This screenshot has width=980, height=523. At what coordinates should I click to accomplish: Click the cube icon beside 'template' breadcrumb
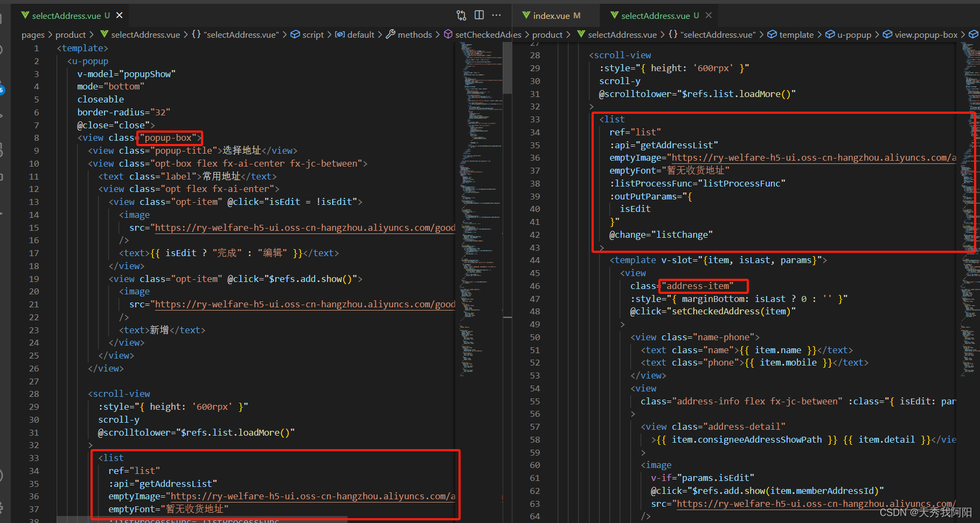pos(772,35)
